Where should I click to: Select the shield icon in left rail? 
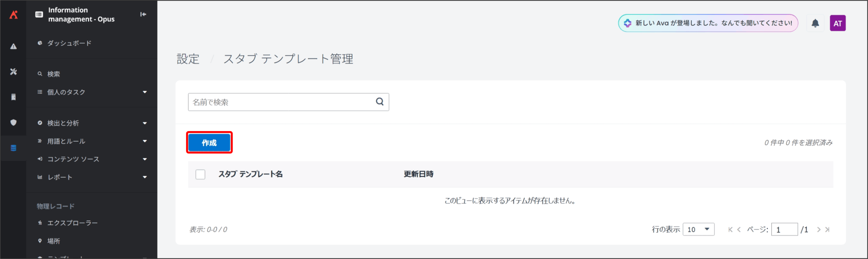(13, 122)
